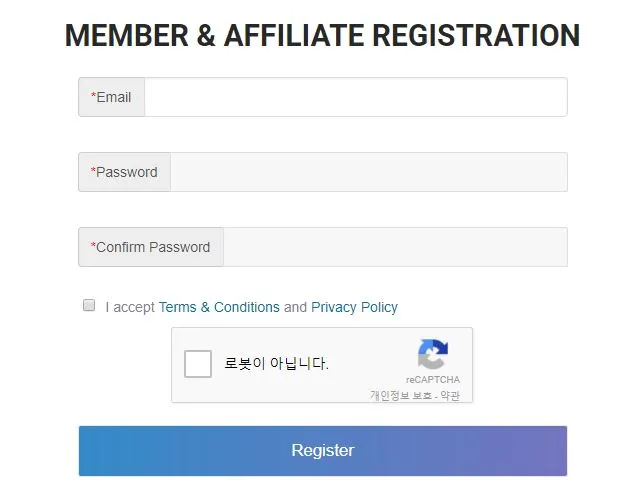Click the *Email field label

111,97
